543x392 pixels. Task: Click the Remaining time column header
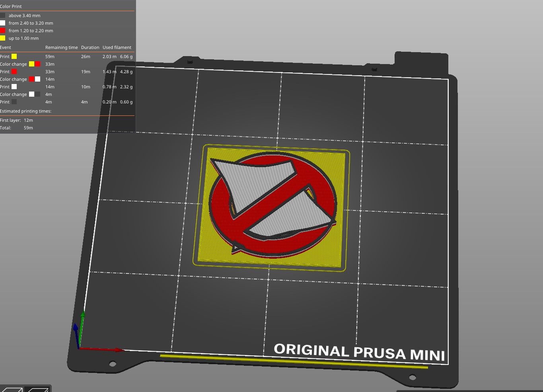61,47
